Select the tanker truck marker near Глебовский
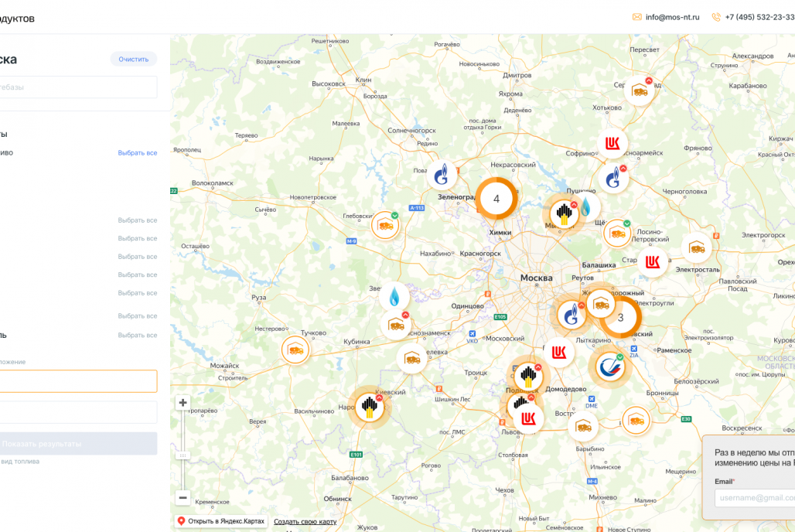The height and width of the screenshot is (532, 795). [385, 226]
